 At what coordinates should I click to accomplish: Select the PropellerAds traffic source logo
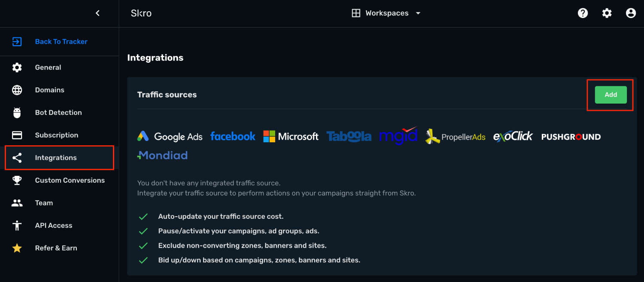click(455, 136)
